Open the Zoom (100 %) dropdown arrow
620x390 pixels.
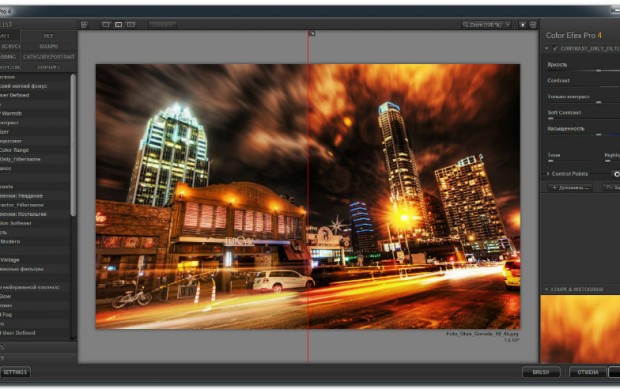pos(508,25)
